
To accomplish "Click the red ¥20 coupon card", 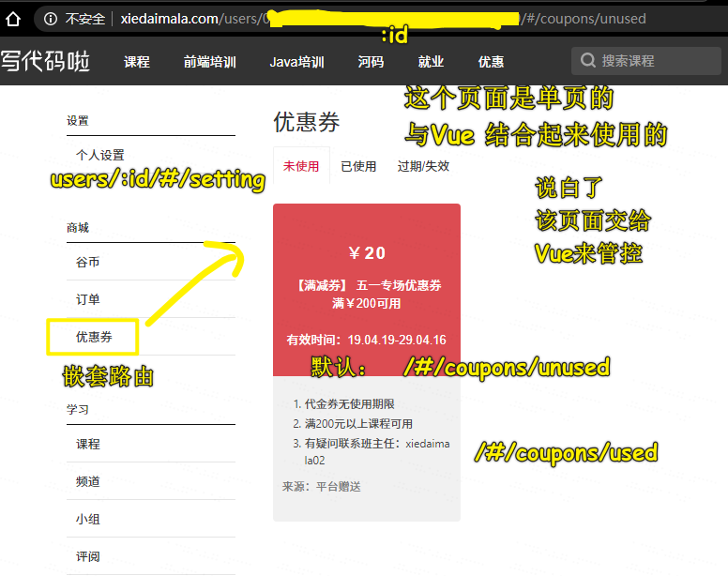I will [x=367, y=290].
